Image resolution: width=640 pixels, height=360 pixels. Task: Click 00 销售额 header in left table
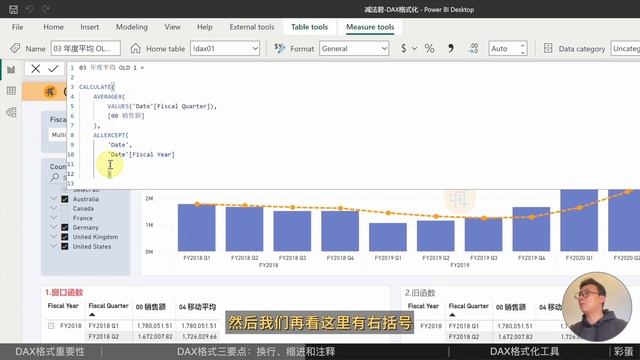click(x=151, y=307)
